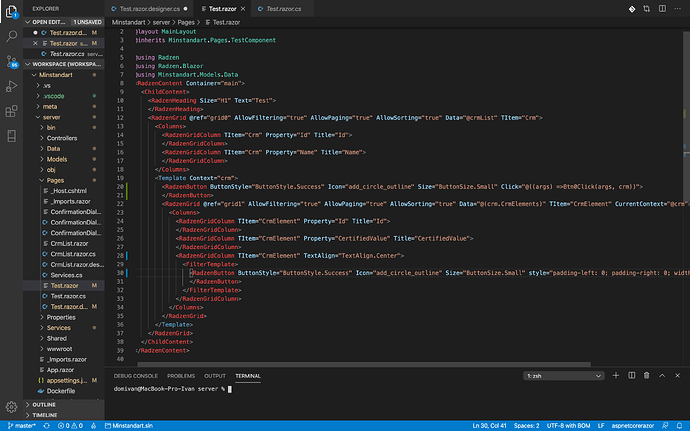Viewport: 690px width, 431px height.
Task: Split the editor to the right
Action: pos(663,8)
